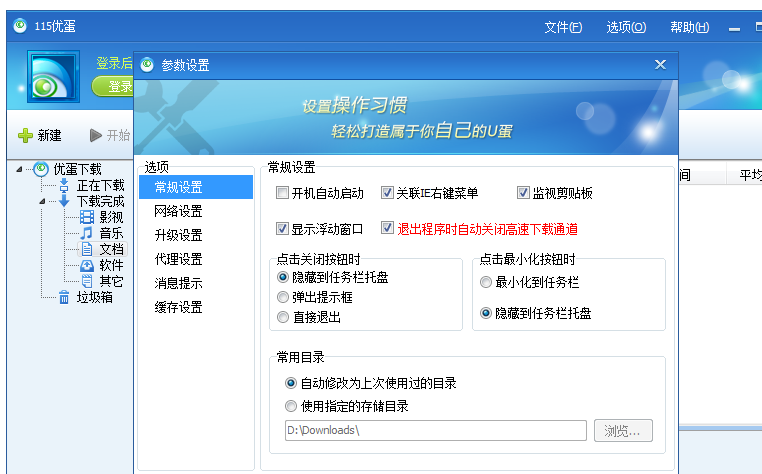Click the green 登录 button

click(x=113, y=87)
